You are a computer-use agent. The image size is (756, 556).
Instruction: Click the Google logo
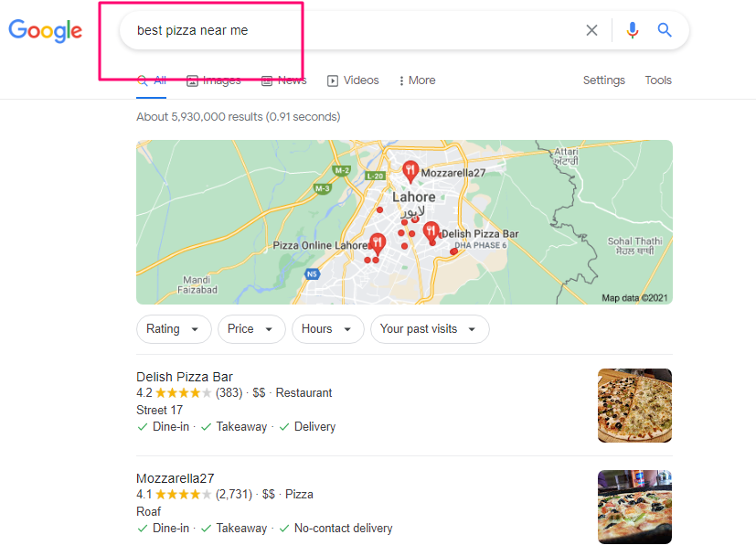(x=45, y=30)
